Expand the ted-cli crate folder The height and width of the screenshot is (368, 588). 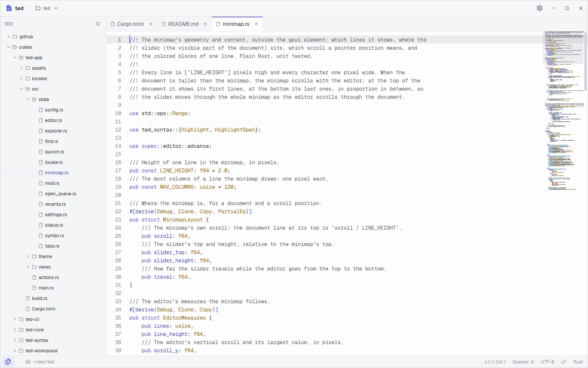[53, 319]
